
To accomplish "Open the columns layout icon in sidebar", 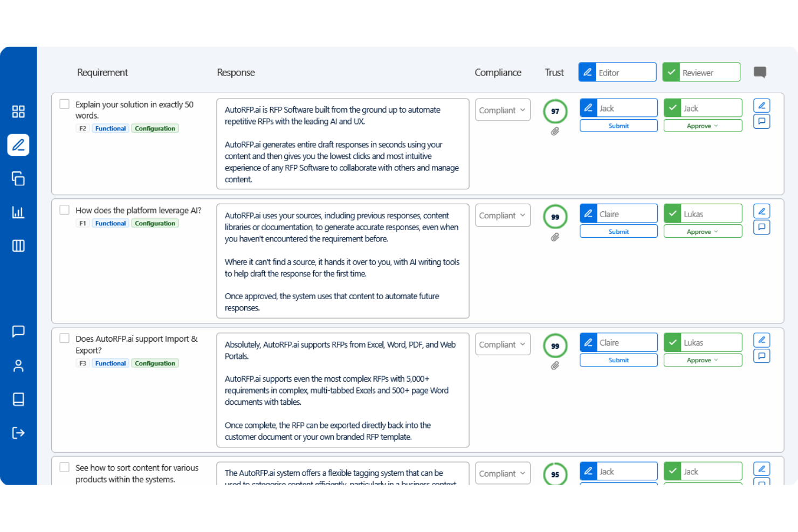I will pos(18,246).
